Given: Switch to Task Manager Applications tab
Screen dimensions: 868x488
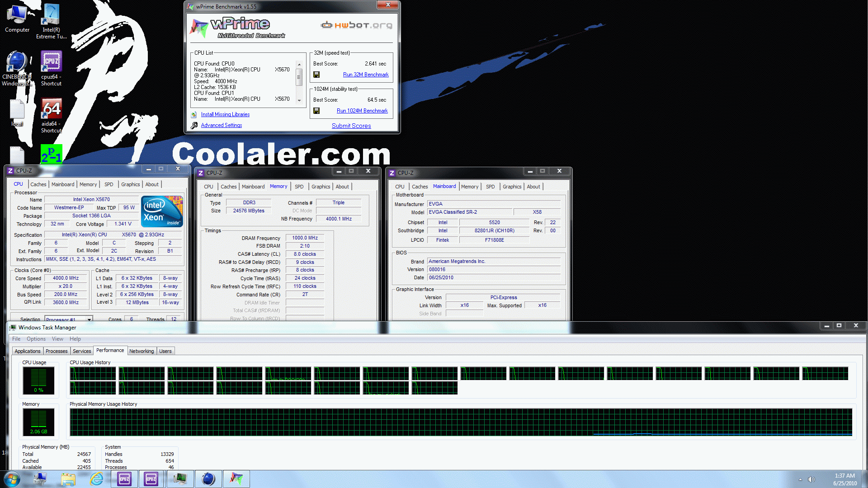Looking at the screenshot, I should click(28, 351).
